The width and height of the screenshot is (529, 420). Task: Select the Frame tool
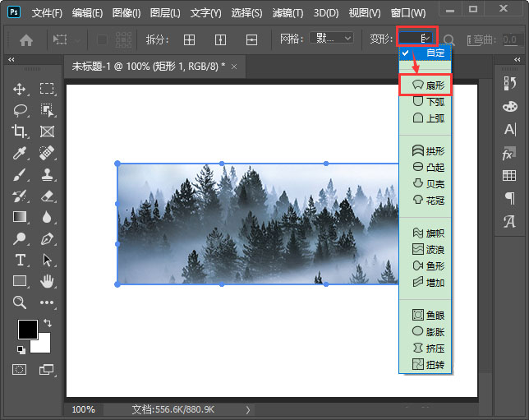point(47,132)
